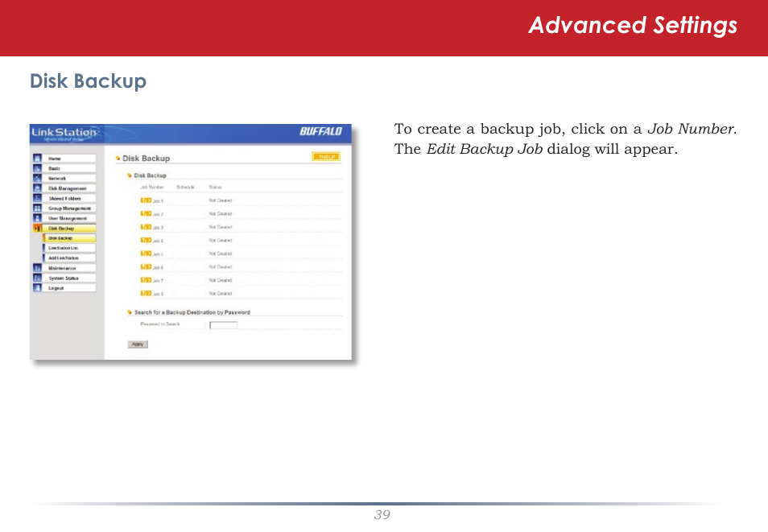Click the System Status sidebar icon

[37, 278]
